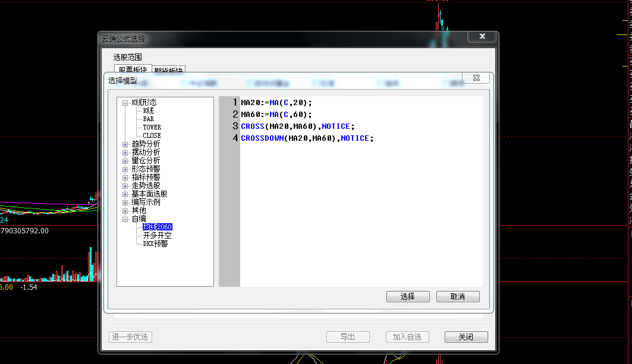Choose the TOWER model item
This screenshot has width=632, height=364.
(x=152, y=128)
